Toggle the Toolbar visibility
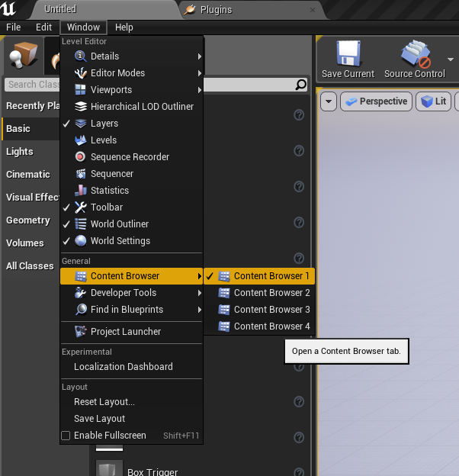 tap(131, 207)
